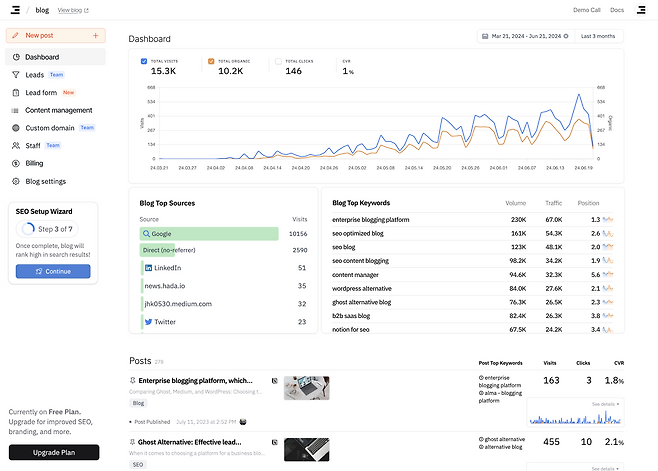
Task: Click the Content management list icon
Action: click(16, 110)
